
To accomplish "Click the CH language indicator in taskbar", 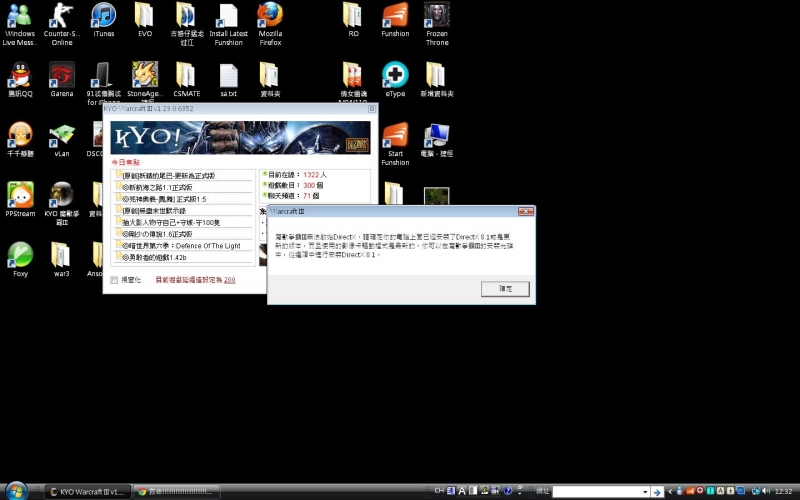I will (439, 491).
